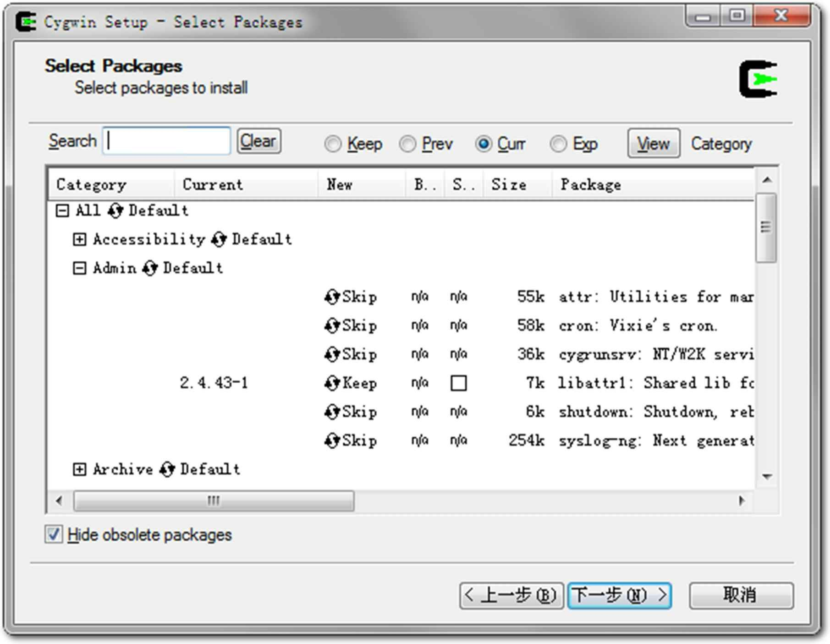This screenshot has width=830, height=644.
Task: Expand the Archive category
Action: tap(79, 469)
